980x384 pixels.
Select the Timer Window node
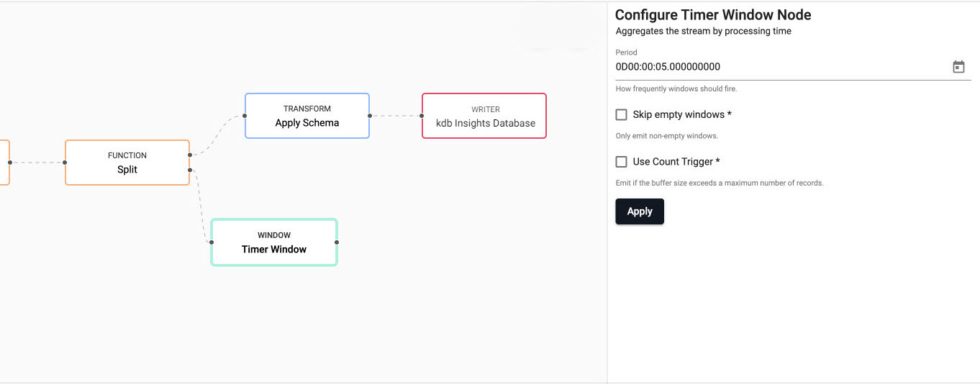tap(273, 243)
